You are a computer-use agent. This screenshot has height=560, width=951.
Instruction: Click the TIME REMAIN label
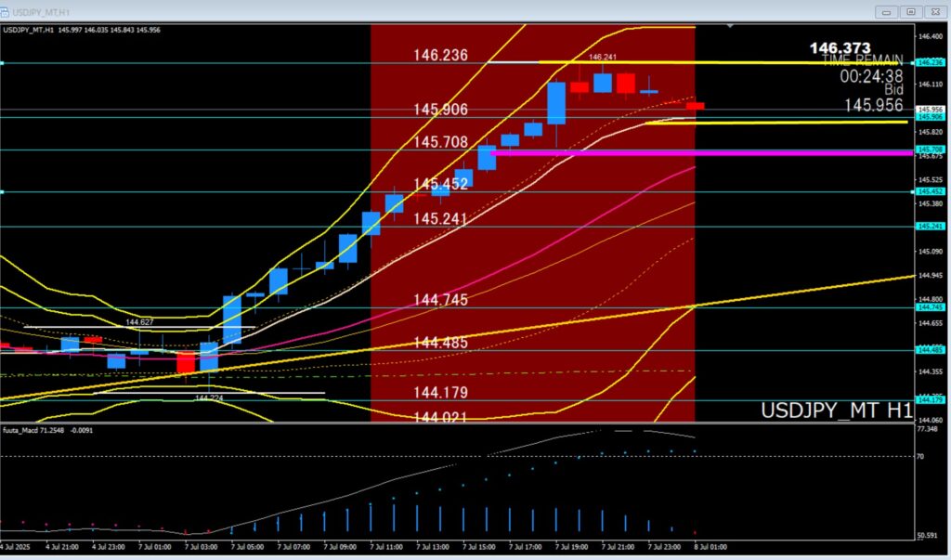862,60
